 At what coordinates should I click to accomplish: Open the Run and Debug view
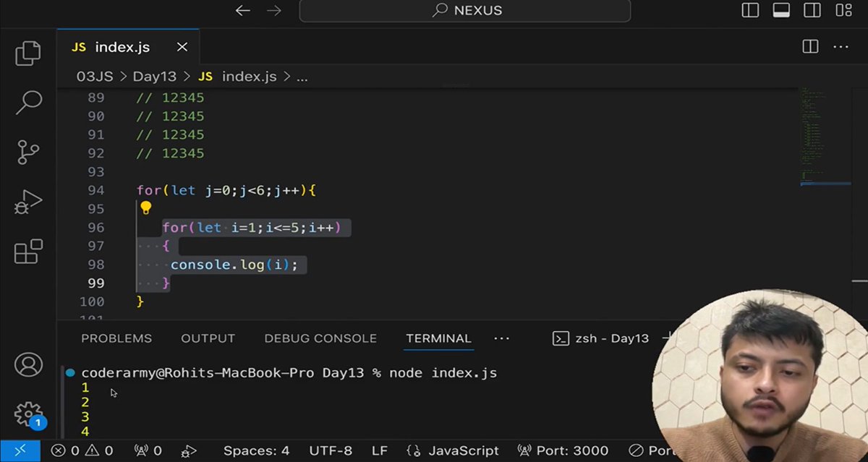pos(28,202)
